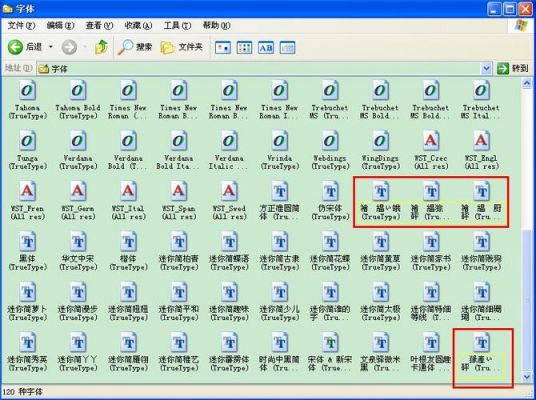Click the vertical scrollbar thumb
Screen dimensions: 536x400
(x=527, y=300)
